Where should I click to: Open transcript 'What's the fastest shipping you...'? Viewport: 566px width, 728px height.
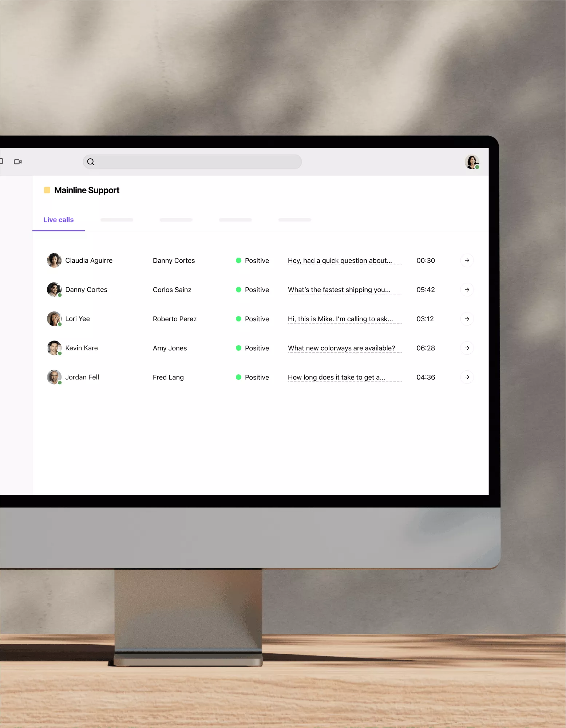(339, 290)
